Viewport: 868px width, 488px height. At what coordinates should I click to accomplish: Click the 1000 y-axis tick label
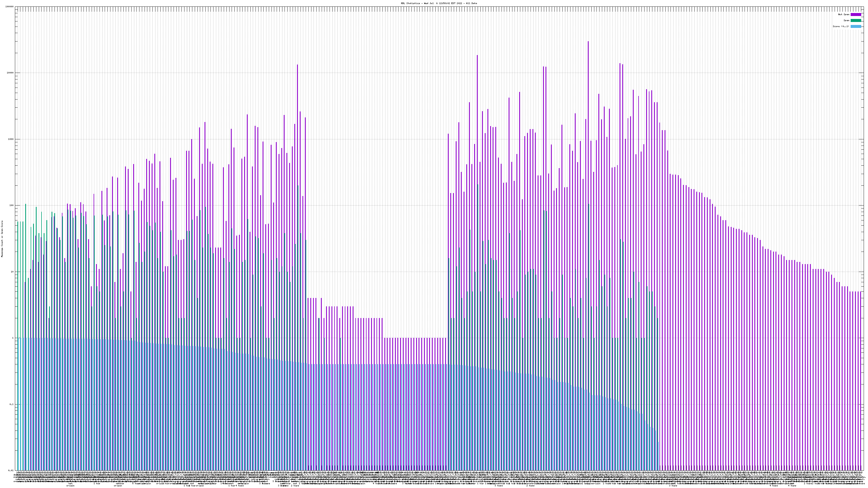[x=11, y=139]
